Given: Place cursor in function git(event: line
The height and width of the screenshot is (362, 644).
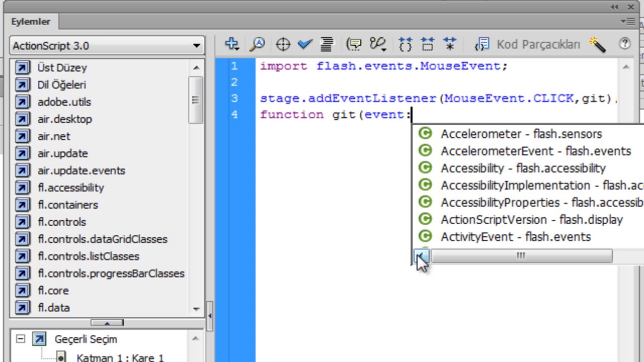Looking at the screenshot, I should point(336,114).
